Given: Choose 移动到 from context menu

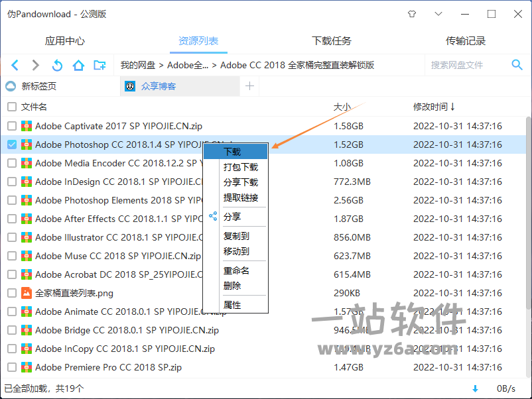Looking at the screenshot, I should (x=237, y=251).
